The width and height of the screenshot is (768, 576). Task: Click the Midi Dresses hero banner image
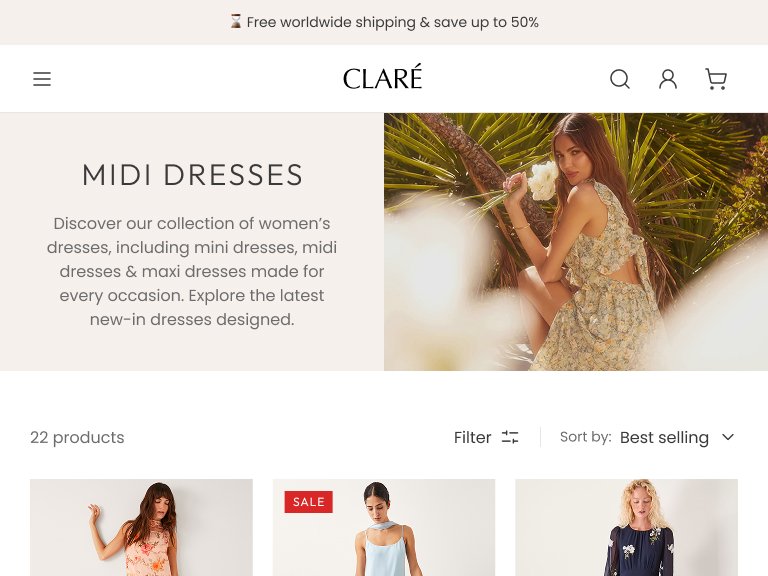[x=576, y=242]
